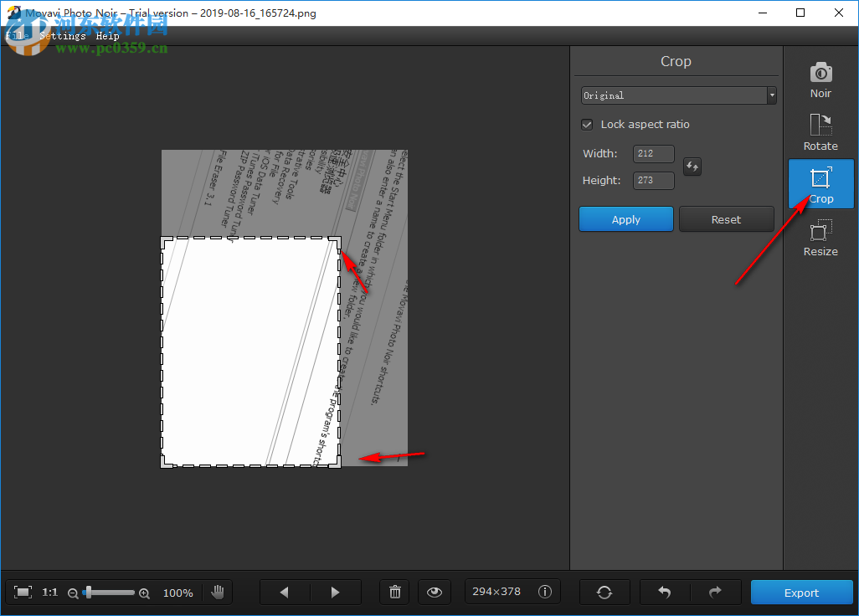Switch to the Resize tool
Viewport: 859px width, 616px height.
pyautogui.click(x=820, y=237)
